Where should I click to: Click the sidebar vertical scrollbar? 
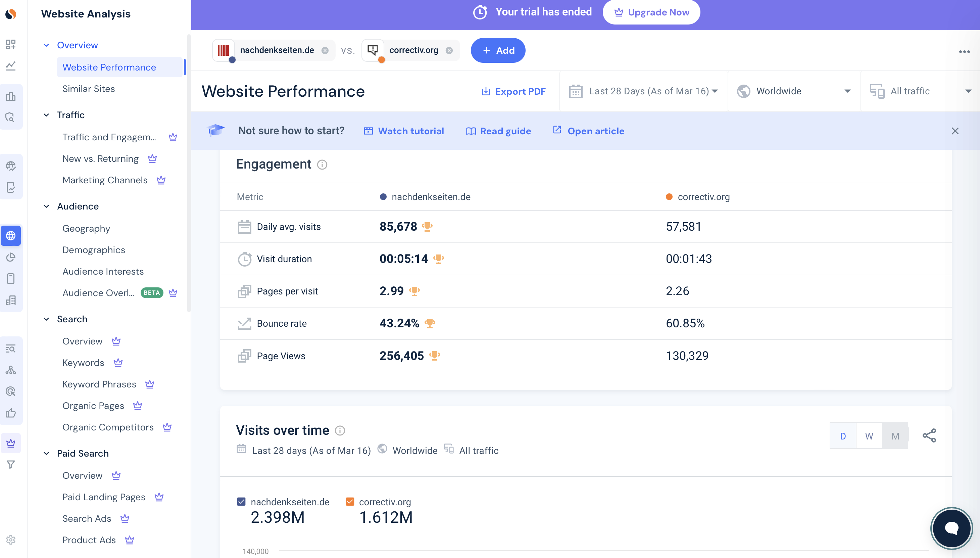pyautogui.click(x=189, y=173)
